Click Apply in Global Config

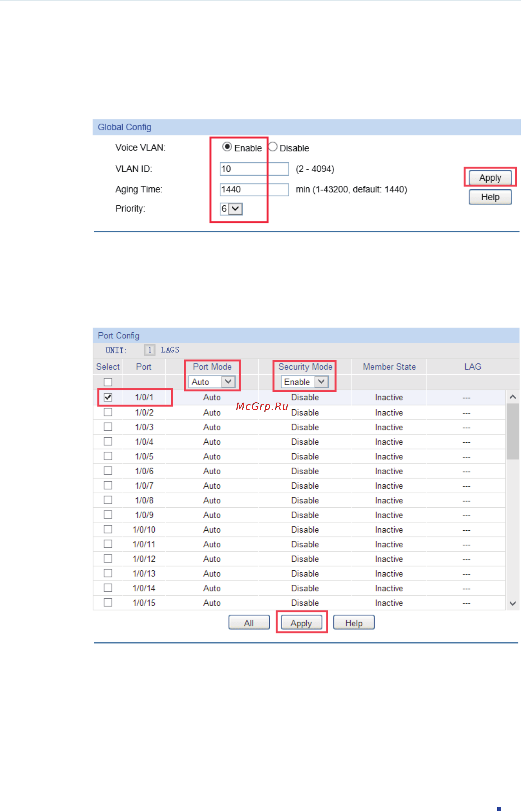coord(490,178)
